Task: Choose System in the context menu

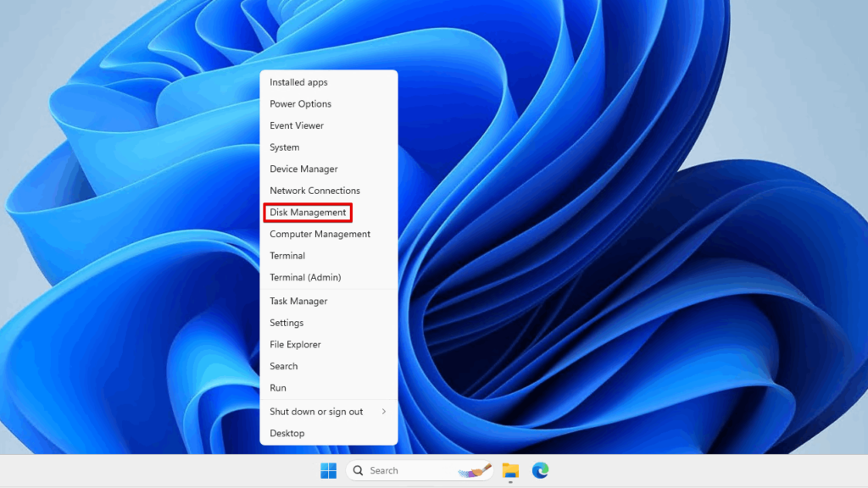Action: pos(329,147)
